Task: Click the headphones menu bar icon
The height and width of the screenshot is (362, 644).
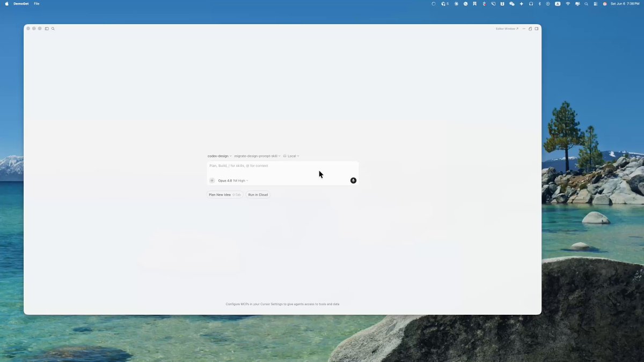Action: point(531,4)
